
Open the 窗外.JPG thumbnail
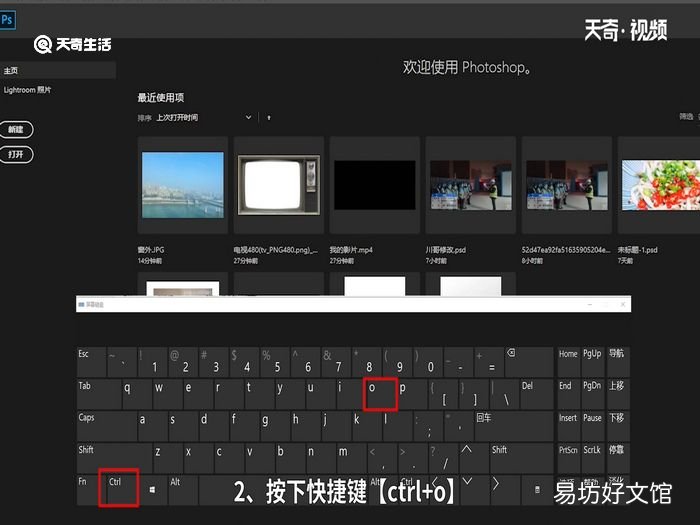pyautogui.click(x=183, y=185)
